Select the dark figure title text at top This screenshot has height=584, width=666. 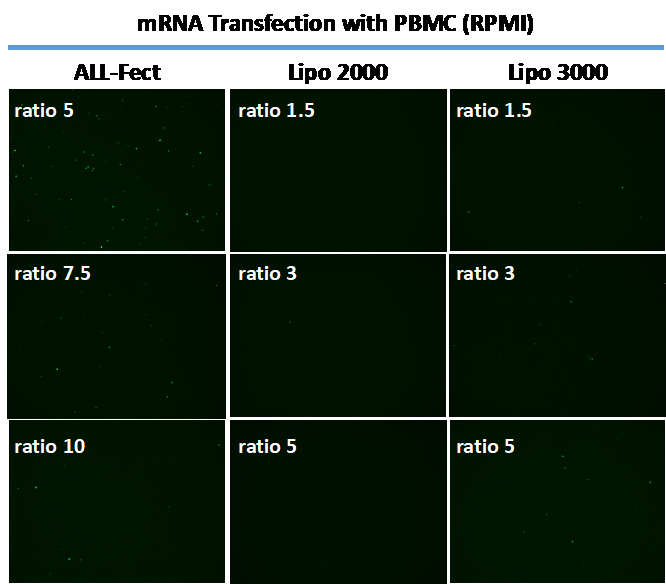pyautogui.click(x=335, y=24)
